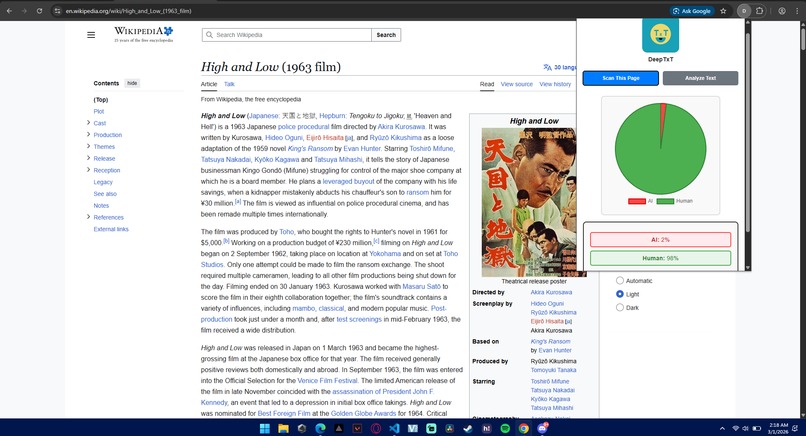The height and width of the screenshot is (436, 806).
Task: Expand the Reception section in contents
Action: (x=88, y=170)
